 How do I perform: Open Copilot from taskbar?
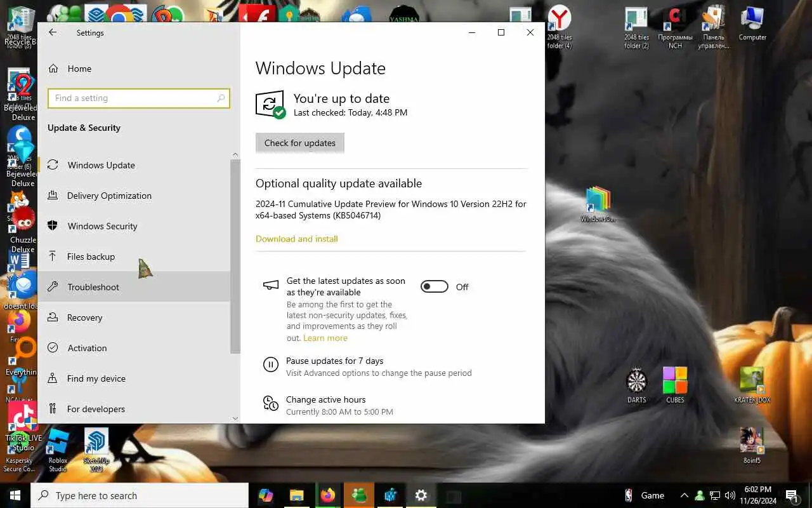(x=266, y=495)
